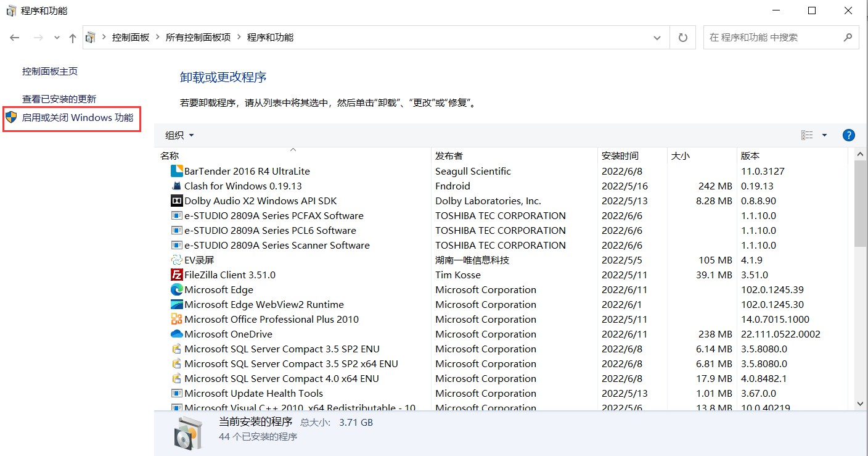Go to 控制面板主页 link
This screenshot has height=456, width=868.
click(x=50, y=71)
